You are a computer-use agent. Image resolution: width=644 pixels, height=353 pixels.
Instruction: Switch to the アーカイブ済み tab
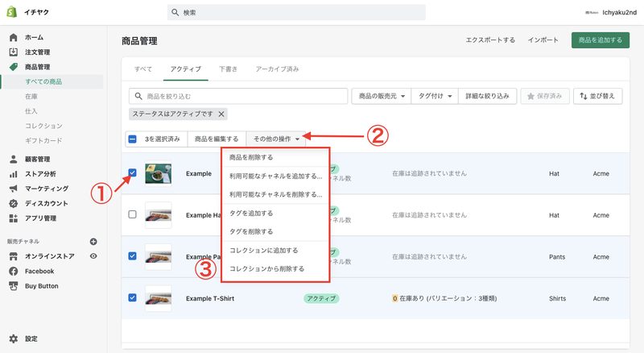coord(277,69)
